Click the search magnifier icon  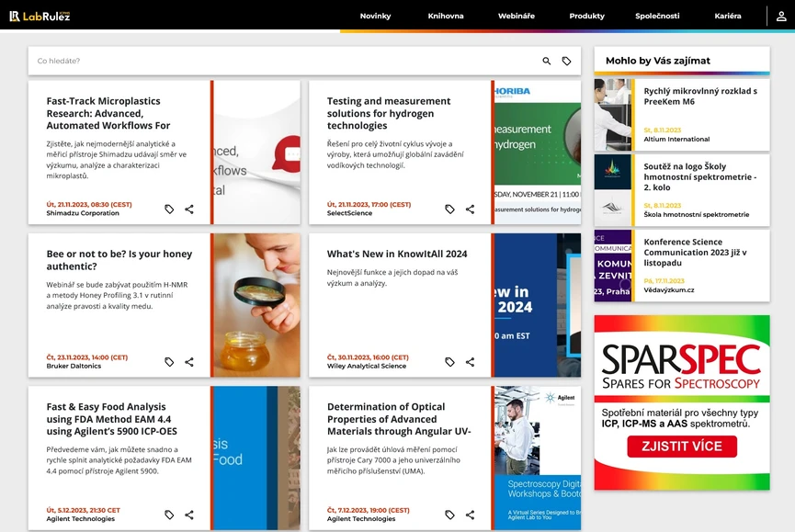point(547,61)
